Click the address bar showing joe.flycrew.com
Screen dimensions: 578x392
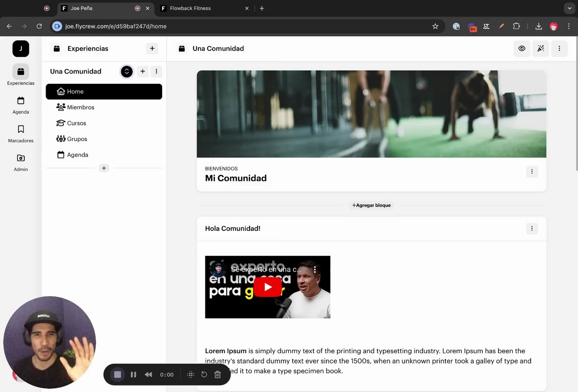(247, 27)
